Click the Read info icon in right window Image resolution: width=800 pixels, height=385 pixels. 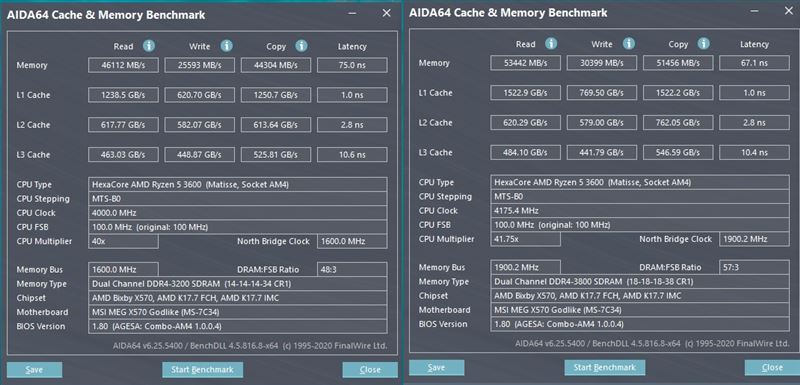(x=551, y=44)
